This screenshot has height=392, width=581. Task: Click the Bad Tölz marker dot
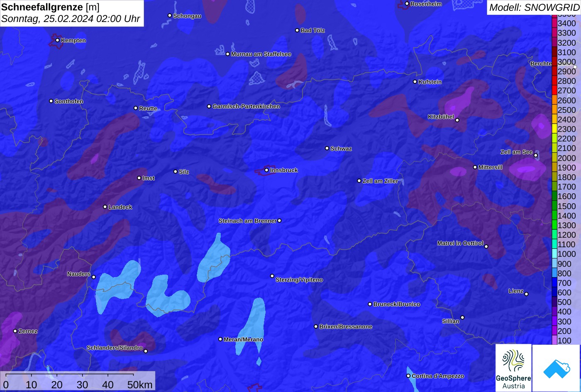pyautogui.click(x=297, y=30)
